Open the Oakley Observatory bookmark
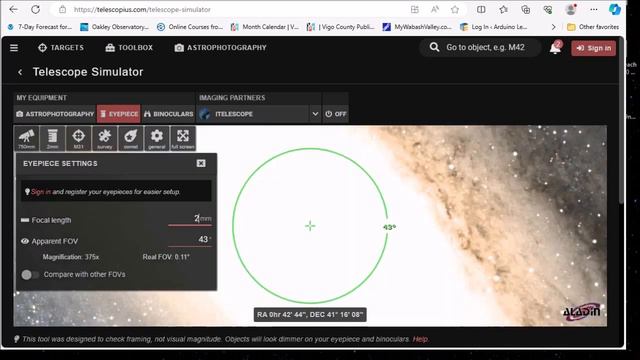This screenshot has height=360, width=640. pyautogui.click(x=114, y=27)
